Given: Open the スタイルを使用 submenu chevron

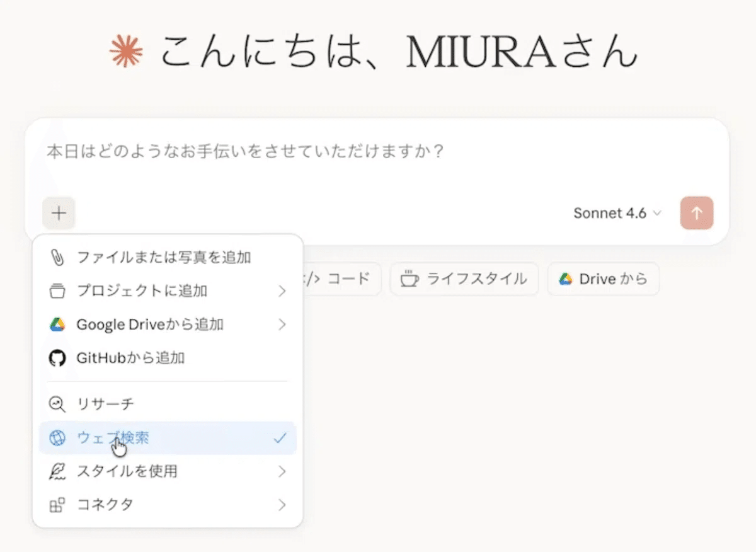Looking at the screenshot, I should coord(282,471).
